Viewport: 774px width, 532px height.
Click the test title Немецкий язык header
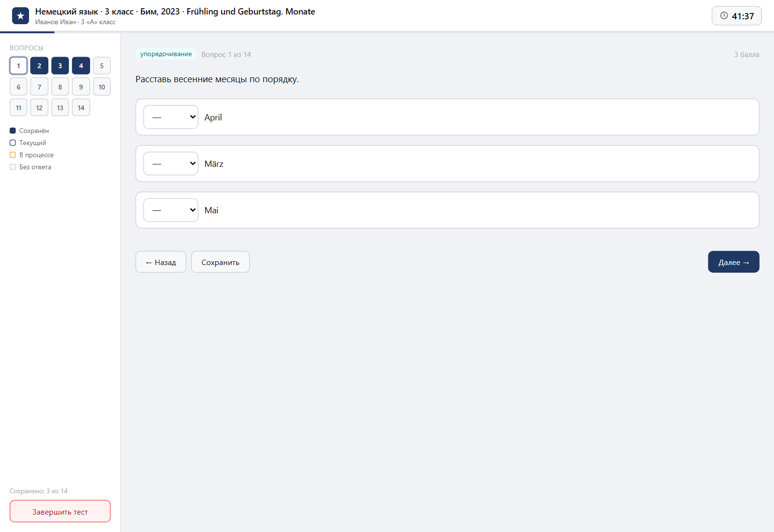pyautogui.click(x=175, y=12)
